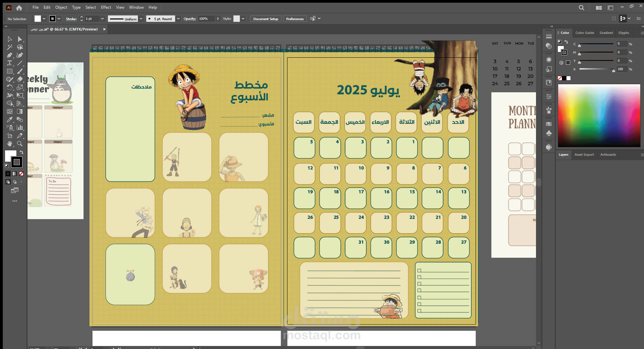The height and width of the screenshot is (349, 644).
Task: Select the Artboard tool
Action: [10, 136]
